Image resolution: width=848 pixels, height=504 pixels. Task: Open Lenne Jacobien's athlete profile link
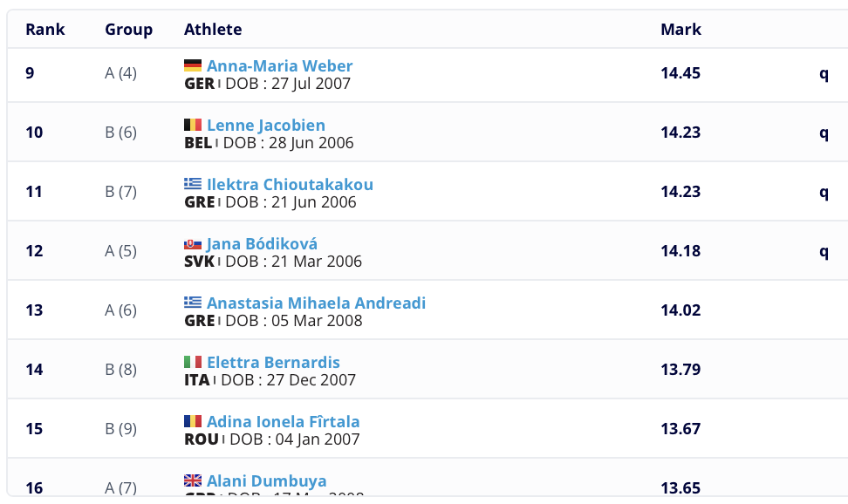point(265,126)
